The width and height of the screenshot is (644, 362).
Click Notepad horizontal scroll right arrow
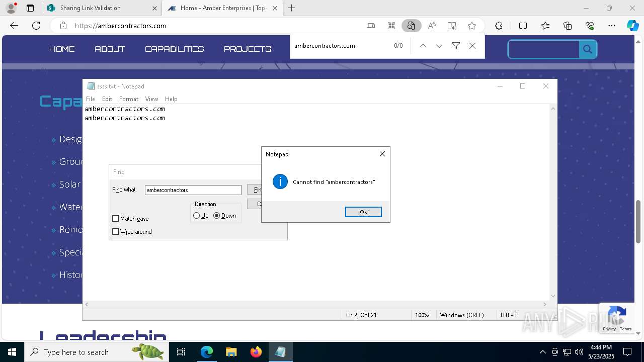545,304
